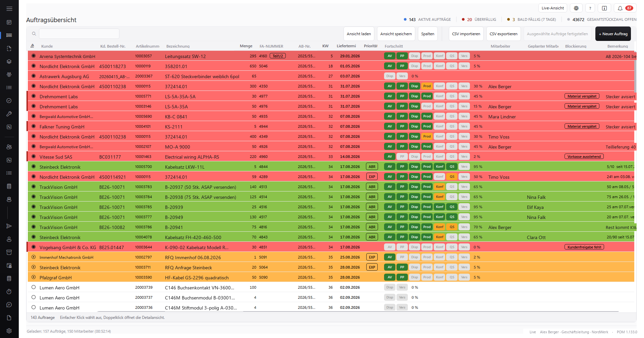This screenshot has width=644, height=338.
Task: Click the Teil1/2 badge in Arvena row
Action: [278, 56]
